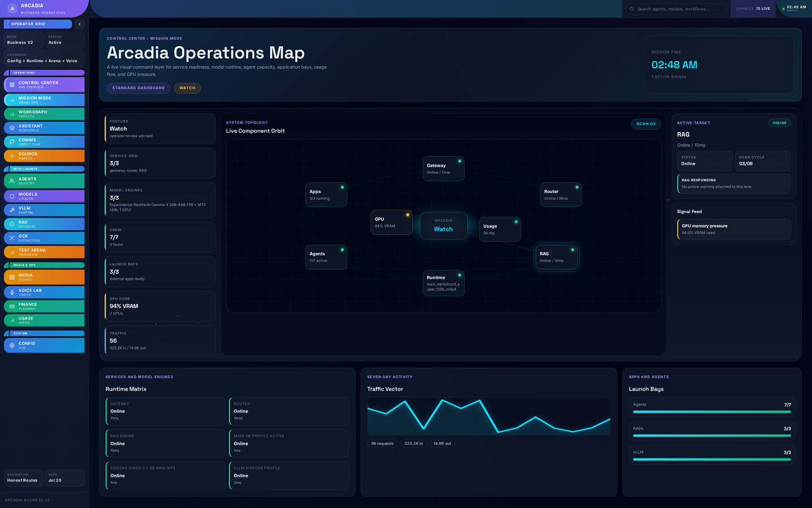Open Usage Spend in sidebar
Viewport: 812px width, 508px height.
[x=44, y=320]
